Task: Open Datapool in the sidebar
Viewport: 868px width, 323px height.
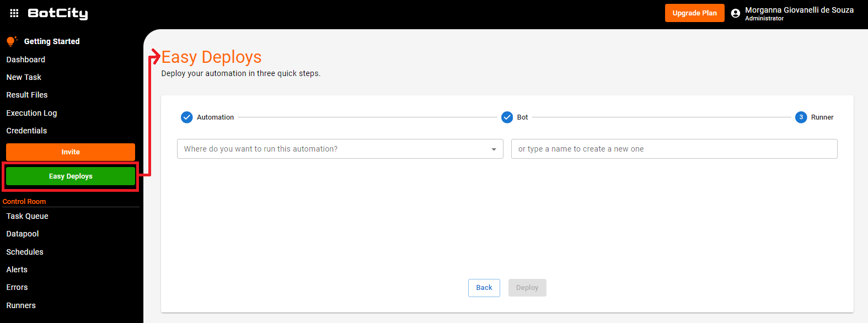Action: (23, 234)
